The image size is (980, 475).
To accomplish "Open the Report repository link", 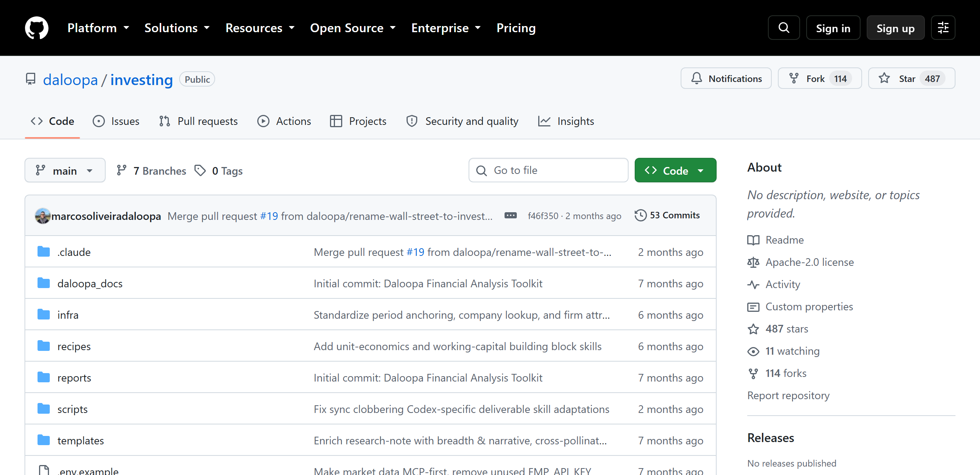I will [788, 395].
